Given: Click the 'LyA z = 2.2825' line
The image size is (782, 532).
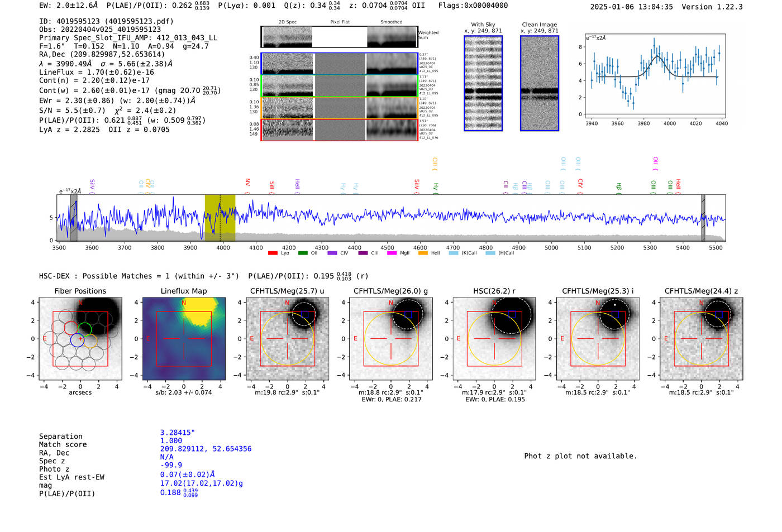Looking at the screenshot, I should pos(69,130).
